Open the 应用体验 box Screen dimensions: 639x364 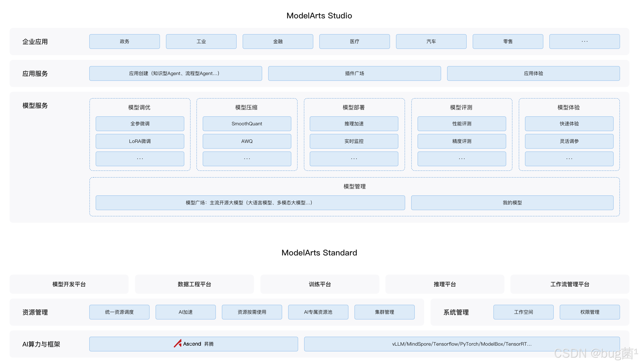click(x=533, y=73)
